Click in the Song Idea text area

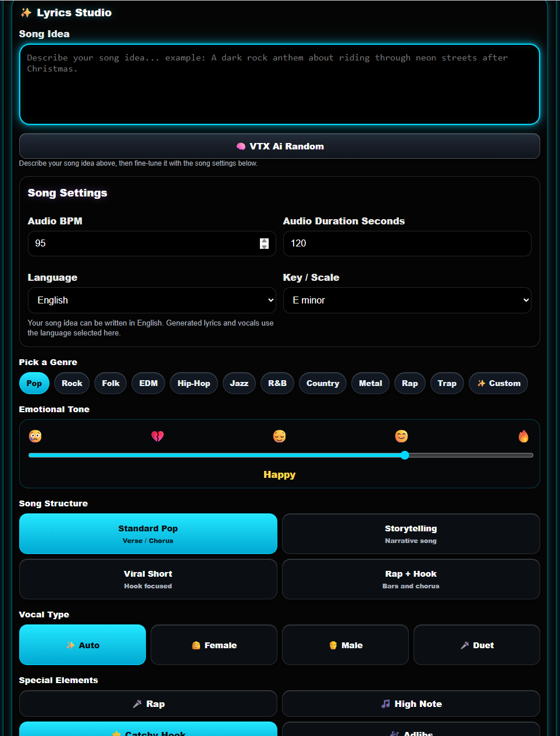pyautogui.click(x=280, y=84)
